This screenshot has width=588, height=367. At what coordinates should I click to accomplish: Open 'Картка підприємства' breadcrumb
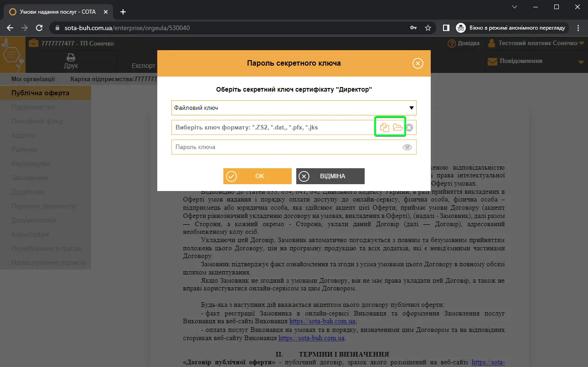(113, 79)
